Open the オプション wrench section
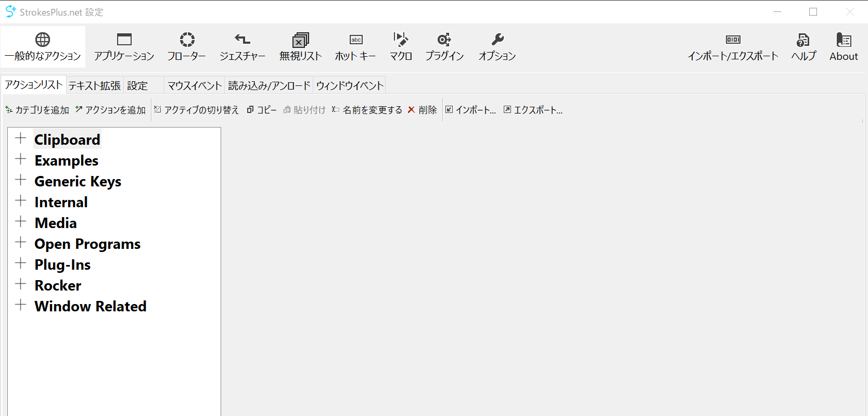868x416 pixels. click(497, 47)
